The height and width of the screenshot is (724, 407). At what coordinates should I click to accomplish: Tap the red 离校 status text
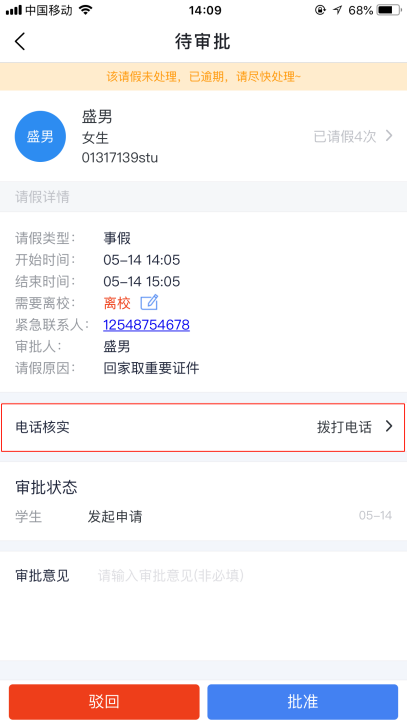[117, 303]
